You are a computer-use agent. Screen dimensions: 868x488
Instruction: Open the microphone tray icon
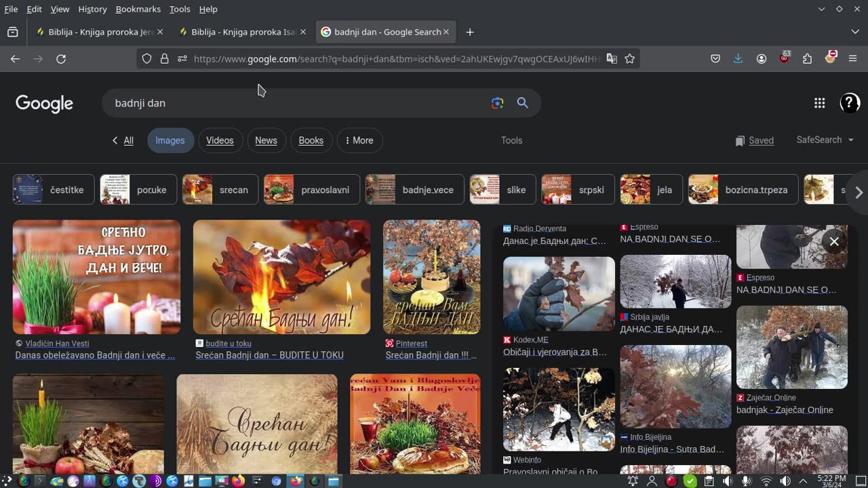pos(747,481)
